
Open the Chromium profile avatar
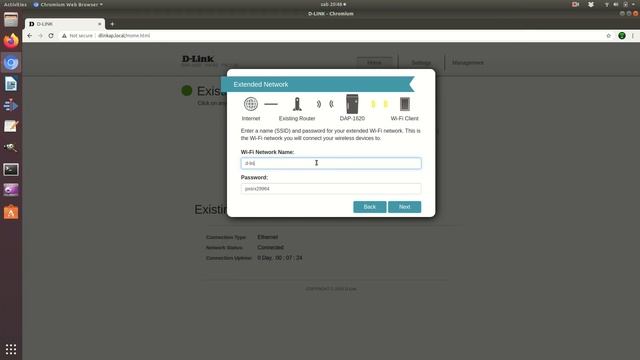click(x=622, y=36)
